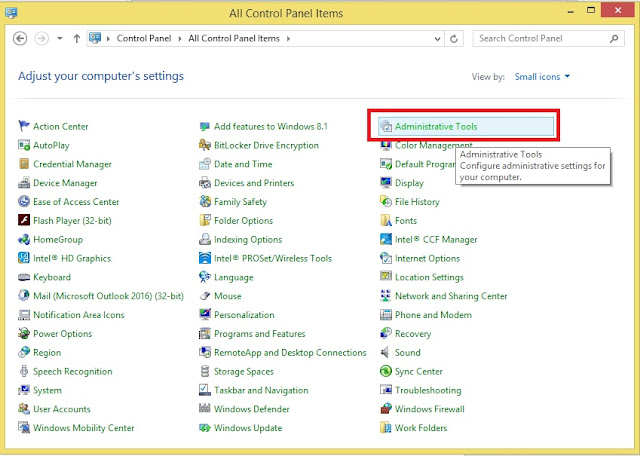The width and height of the screenshot is (640, 456).
Task: Open the System link
Action: pyautogui.click(x=47, y=390)
